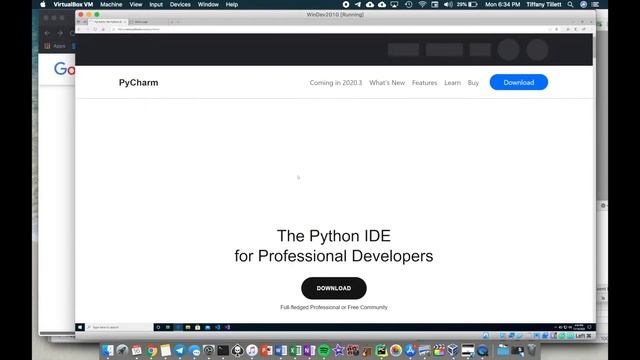Open the Machine menu in VirtualBox
Screen dimensions: 640x360
111,4
